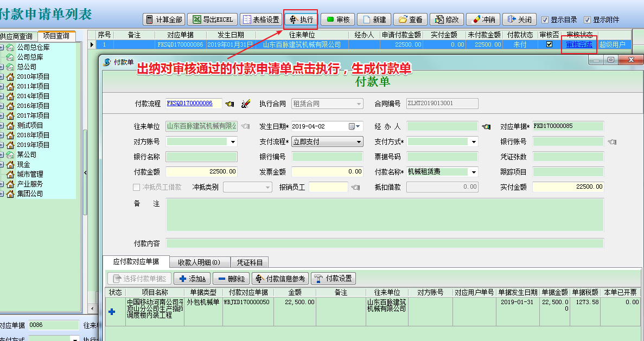Click the 付款金额 input field
Viewport: 644px width, 341px height.
click(202, 171)
